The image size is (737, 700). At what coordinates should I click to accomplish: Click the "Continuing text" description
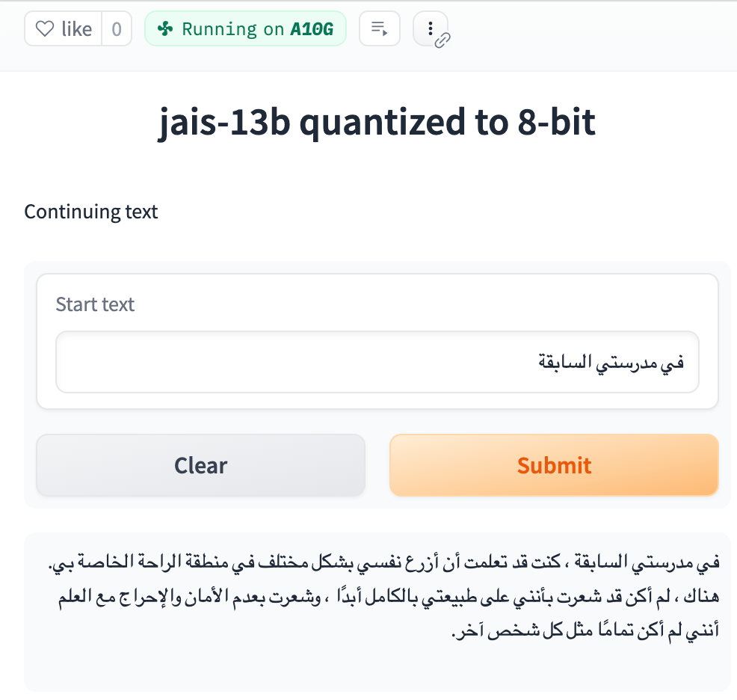[90, 212]
